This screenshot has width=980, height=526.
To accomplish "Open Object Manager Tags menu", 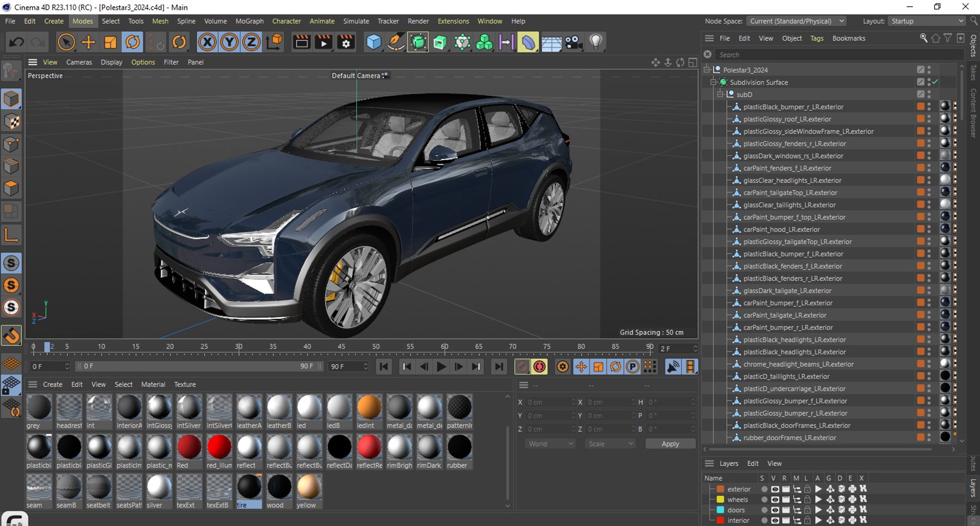I will coord(817,38).
